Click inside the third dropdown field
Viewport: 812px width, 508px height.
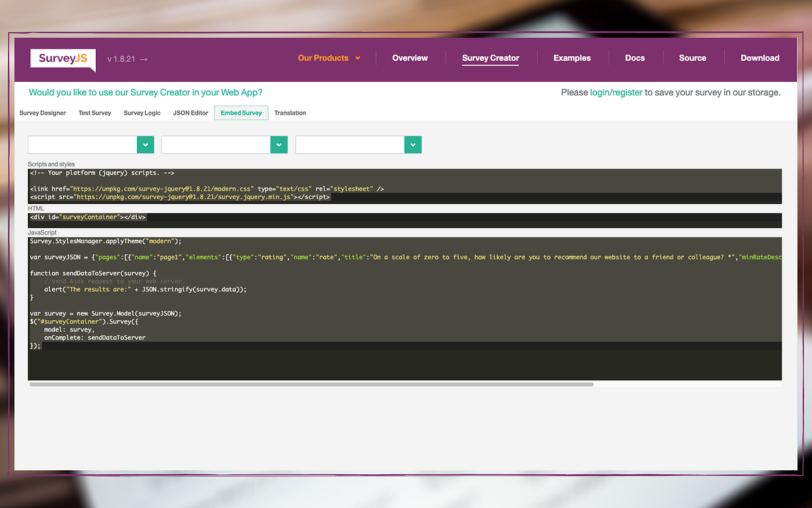350,145
